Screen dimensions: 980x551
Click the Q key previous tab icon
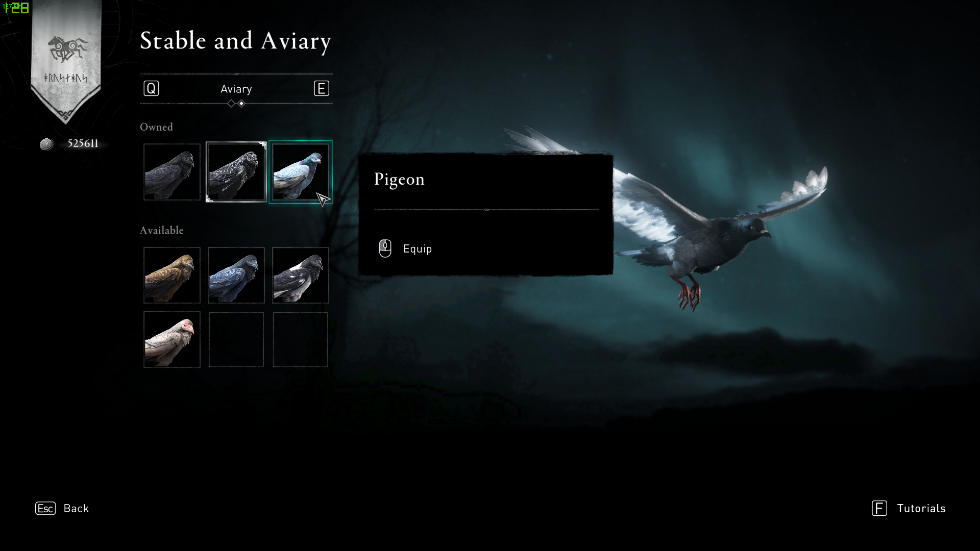(151, 89)
